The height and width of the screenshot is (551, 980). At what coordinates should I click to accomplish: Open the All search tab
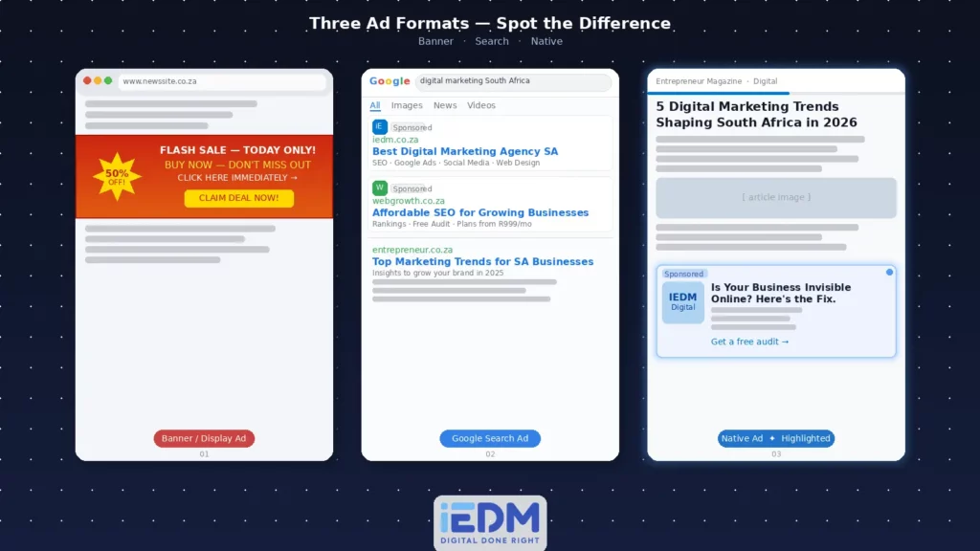(375, 105)
